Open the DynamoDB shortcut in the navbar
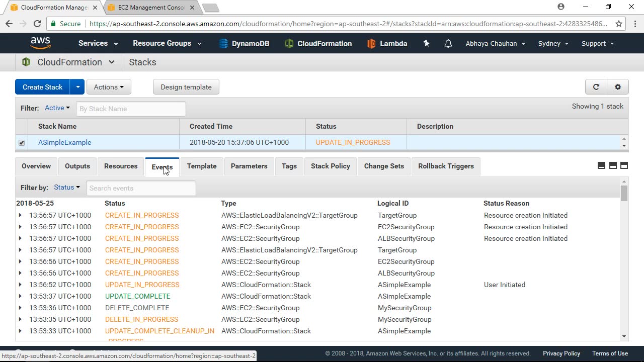644x362 pixels. click(244, 44)
